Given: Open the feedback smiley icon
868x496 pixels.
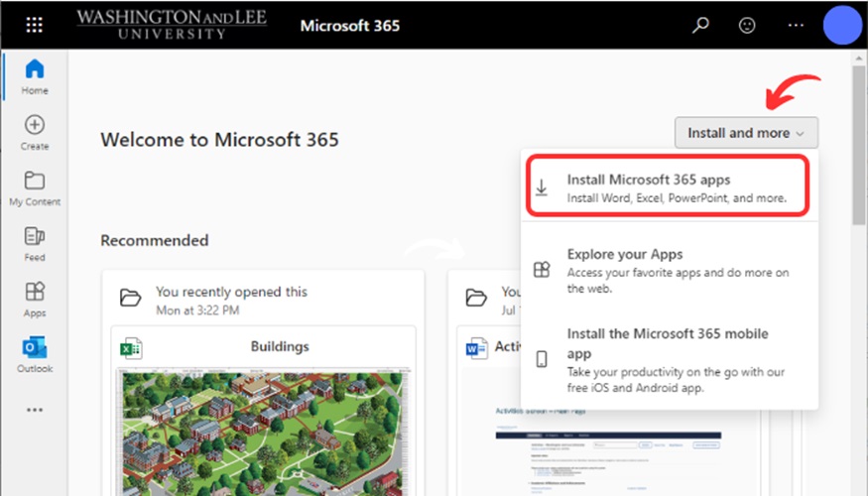Looking at the screenshot, I should (748, 25).
